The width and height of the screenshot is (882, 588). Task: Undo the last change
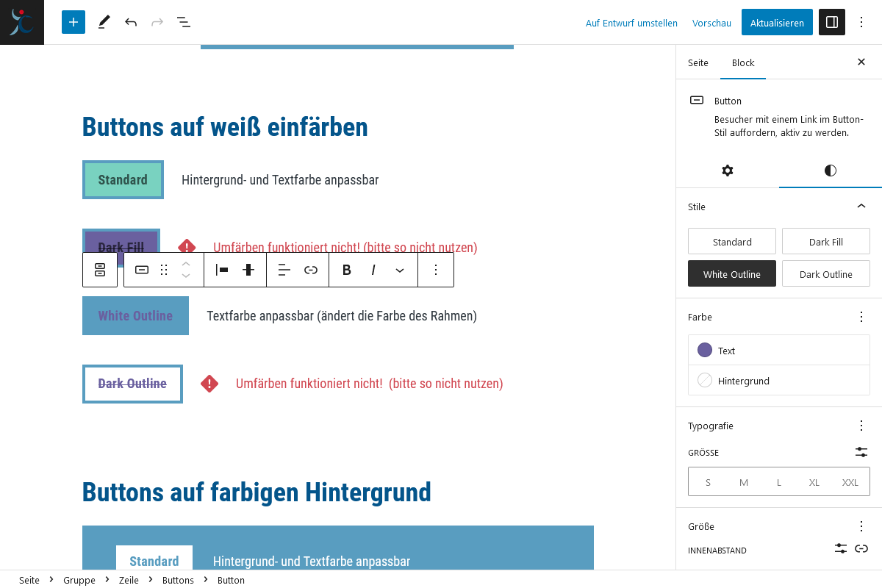[x=130, y=22]
